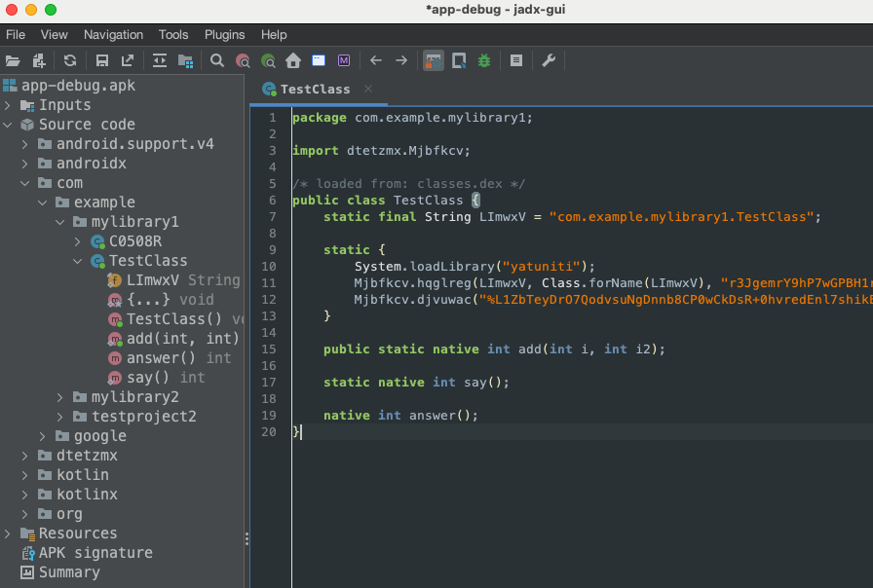Open the Plugins menu
Image resolution: width=873 pixels, height=588 pixels.
[x=224, y=34]
